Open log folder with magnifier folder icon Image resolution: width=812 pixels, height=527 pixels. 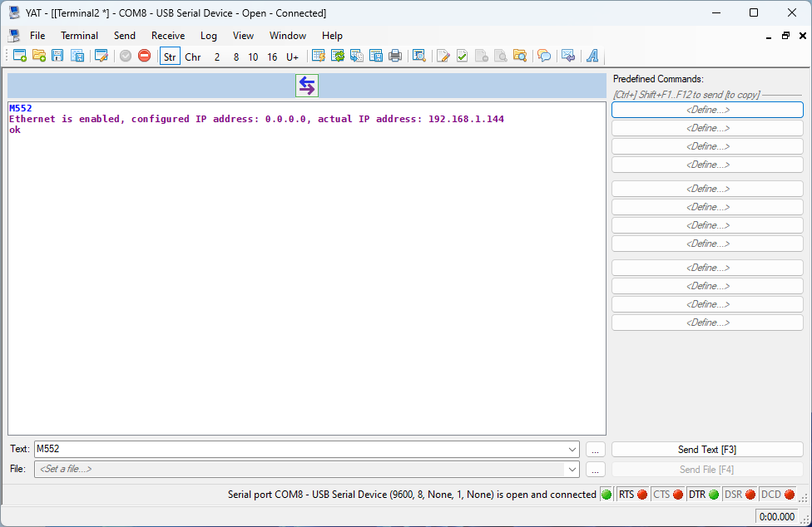[519, 56]
